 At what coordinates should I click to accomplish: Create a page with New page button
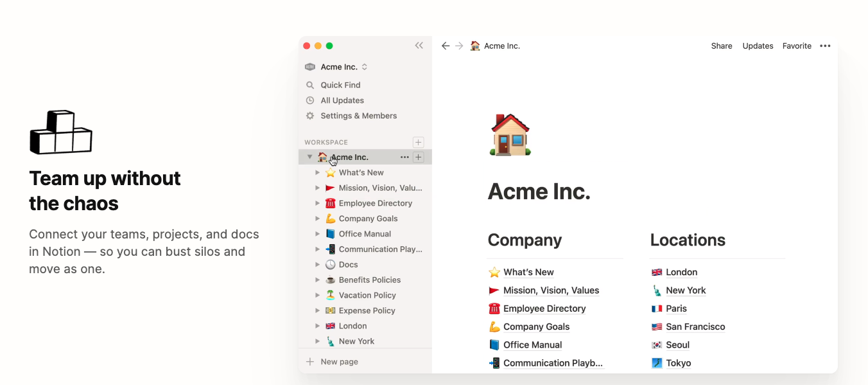click(339, 362)
